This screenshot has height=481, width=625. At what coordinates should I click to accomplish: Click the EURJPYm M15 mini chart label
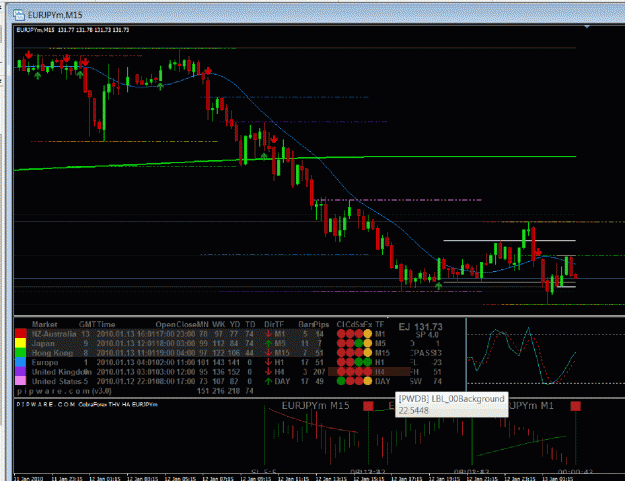[x=316, y=406]
